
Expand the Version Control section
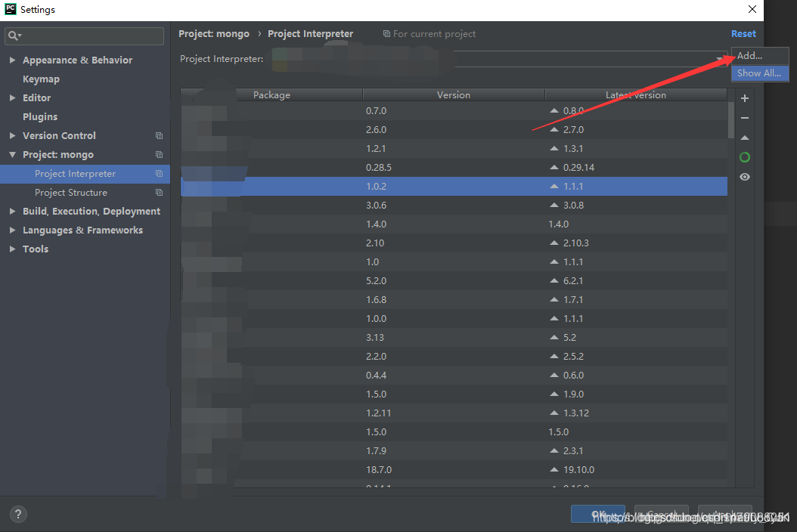pos(12,136)
